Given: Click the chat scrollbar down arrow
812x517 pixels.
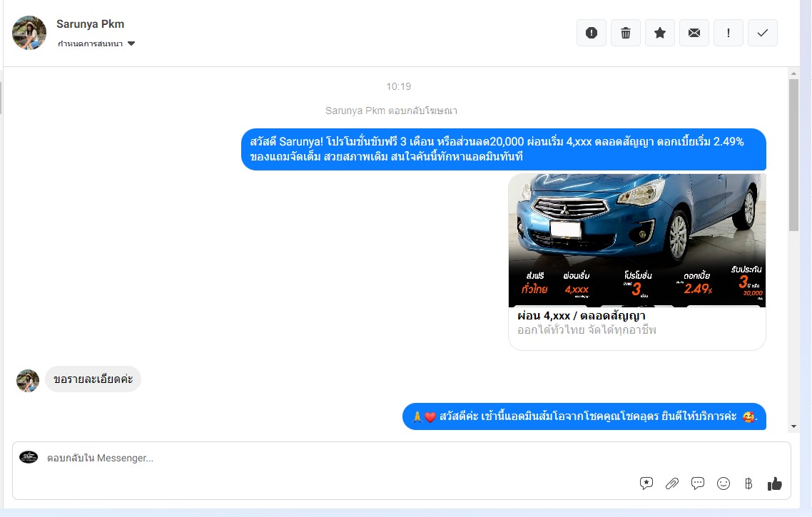Looking at the screenshot, I should pos(793,426).
